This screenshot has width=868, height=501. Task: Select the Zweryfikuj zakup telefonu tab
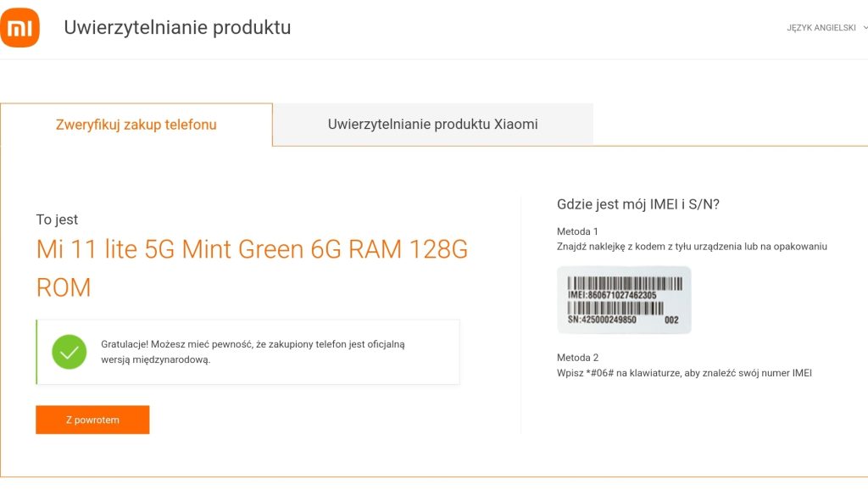(136, 124)
